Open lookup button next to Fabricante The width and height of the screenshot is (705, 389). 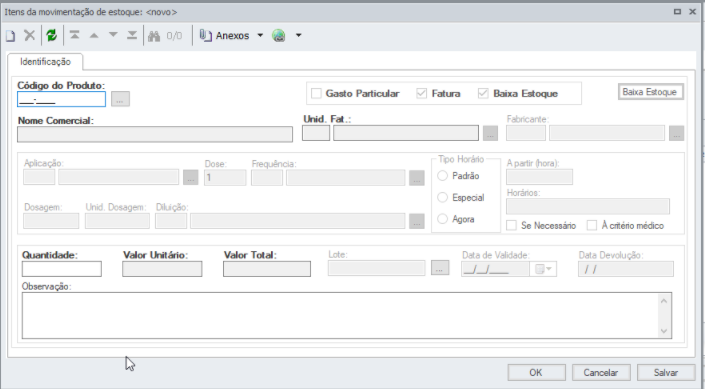click(676, 133)
